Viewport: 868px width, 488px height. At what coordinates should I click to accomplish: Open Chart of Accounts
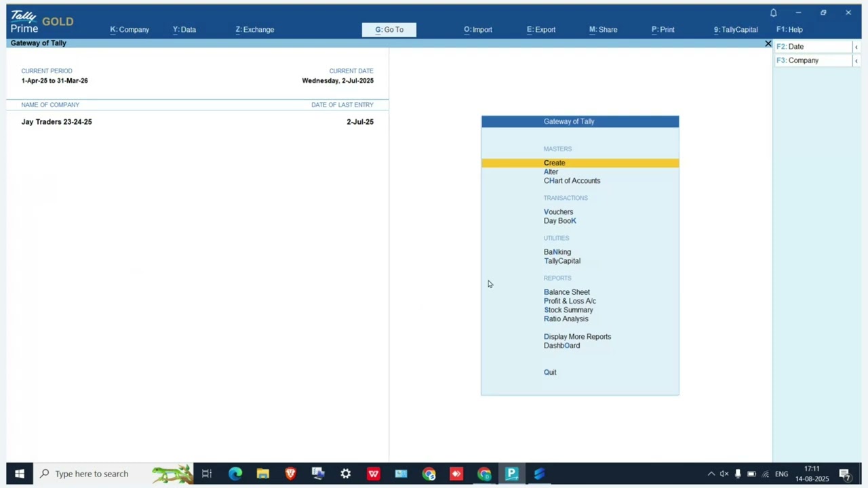click(x=572, y=181)
